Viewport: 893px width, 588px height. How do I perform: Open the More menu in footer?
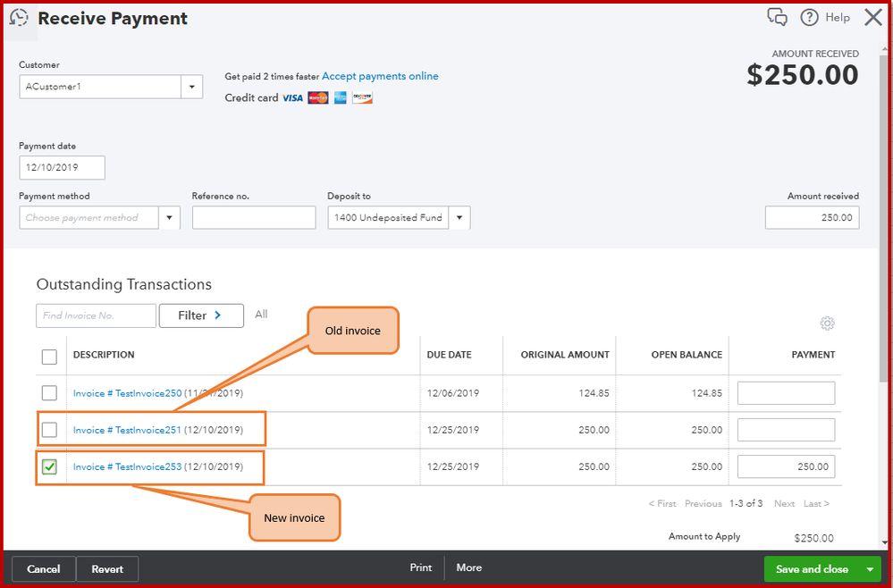[x=469, y=567]
